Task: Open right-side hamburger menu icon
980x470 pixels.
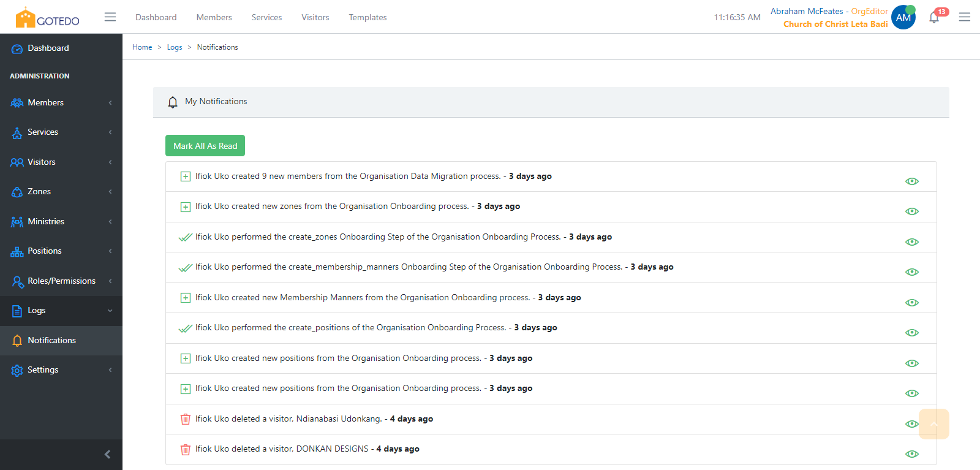Action: (965, 17)
